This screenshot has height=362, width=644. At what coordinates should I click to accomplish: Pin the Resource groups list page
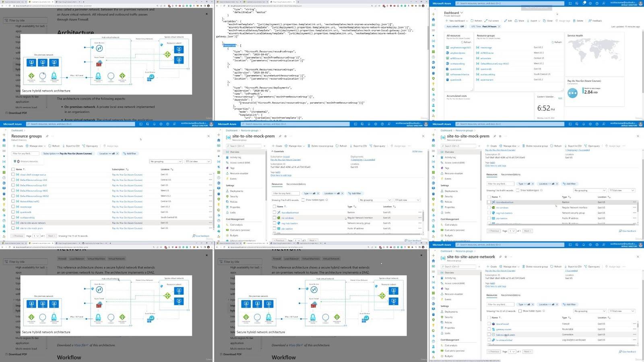pos(47,136)
